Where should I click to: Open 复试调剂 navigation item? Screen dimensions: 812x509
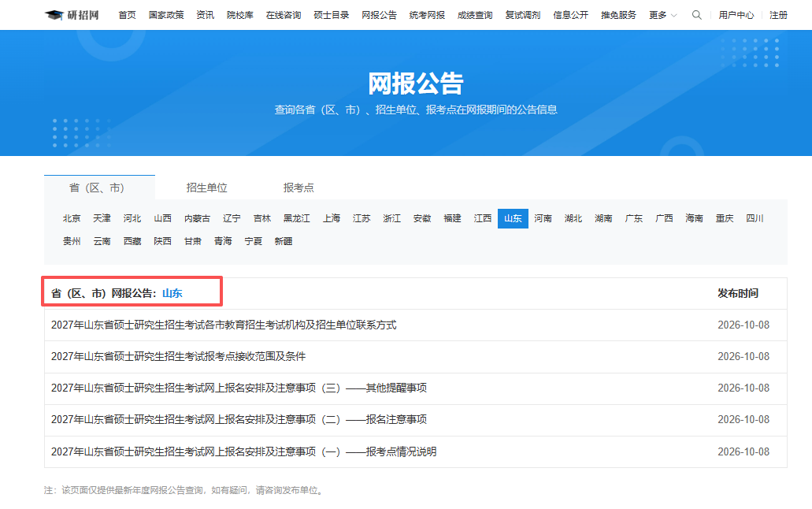click(x=522, y=15)
